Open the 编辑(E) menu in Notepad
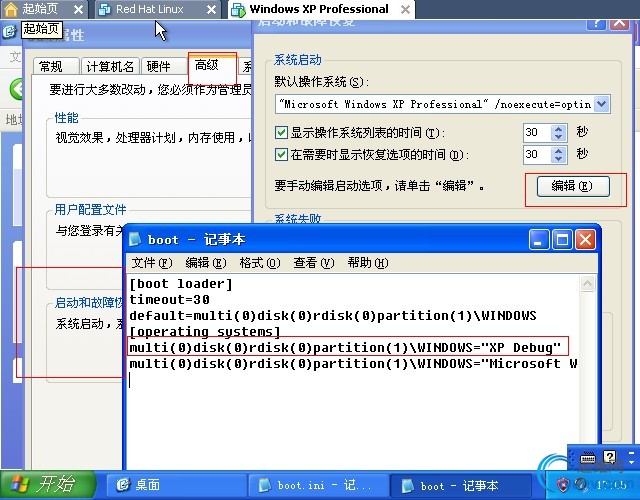Viewport: 640px width, 500px height. 205,263
